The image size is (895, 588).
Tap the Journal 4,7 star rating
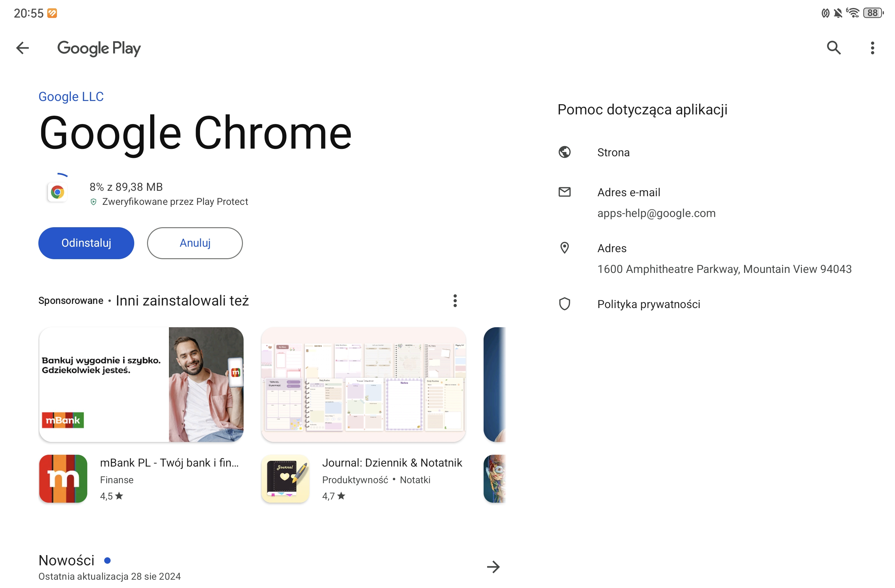(x=334, y=496)
